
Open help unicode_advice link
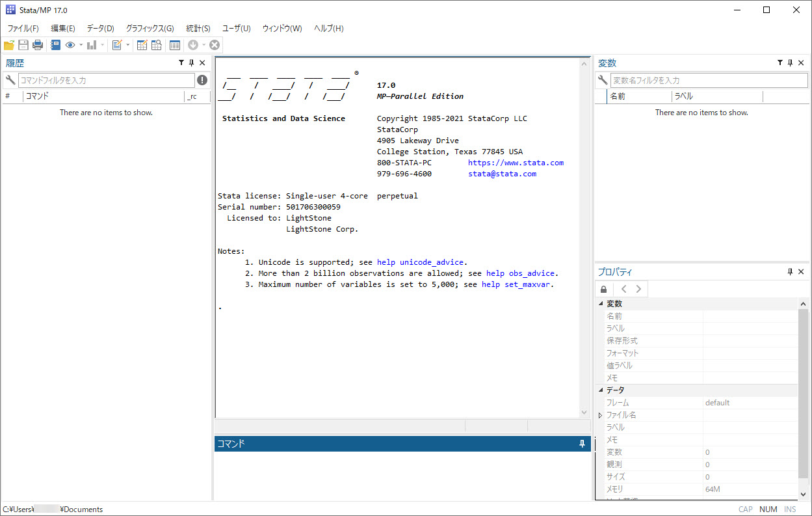420,262
